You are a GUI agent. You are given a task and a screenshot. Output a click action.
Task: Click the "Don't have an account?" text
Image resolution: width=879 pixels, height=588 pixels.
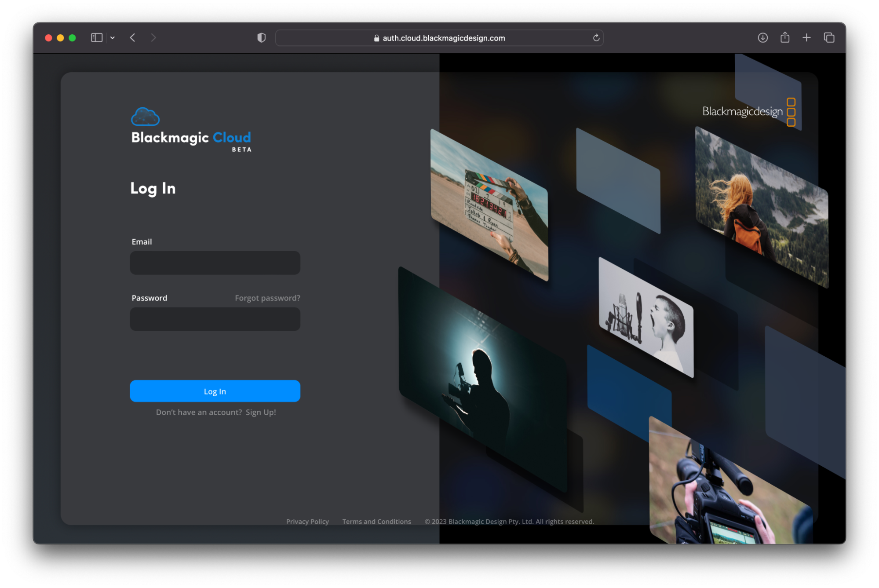(199, 412)
